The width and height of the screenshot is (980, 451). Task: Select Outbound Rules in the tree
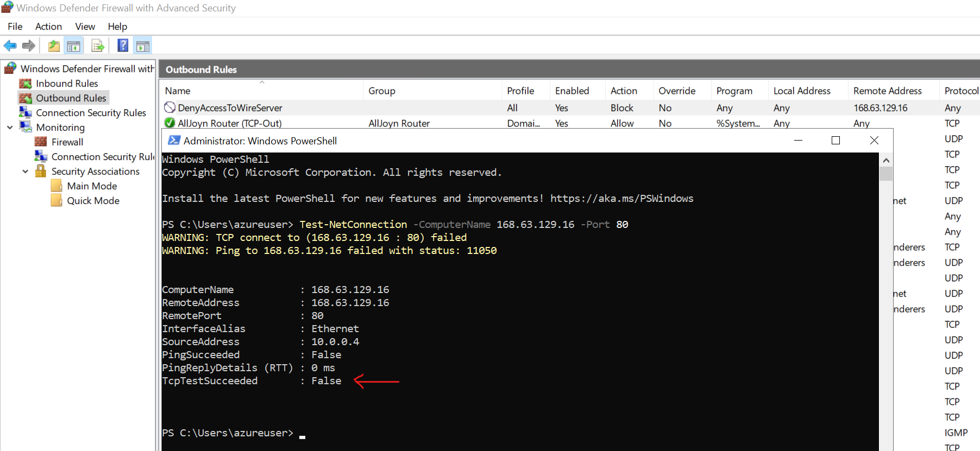click(71, 98)
